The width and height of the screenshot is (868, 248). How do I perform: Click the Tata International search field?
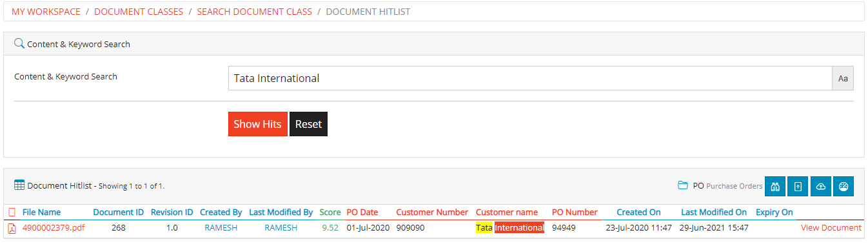[x=530, y=78]
